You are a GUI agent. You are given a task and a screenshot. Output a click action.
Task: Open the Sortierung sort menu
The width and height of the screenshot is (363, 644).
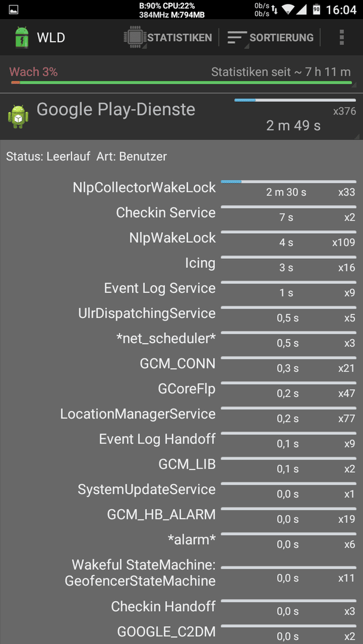click(x=270, y=38)
